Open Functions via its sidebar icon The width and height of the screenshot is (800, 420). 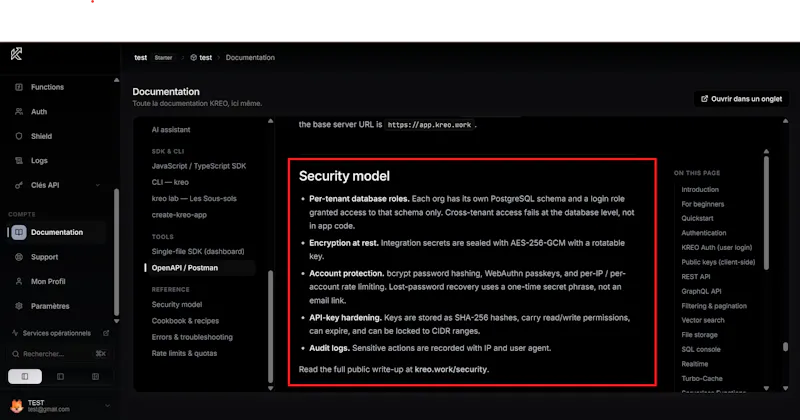coord(19,87)
